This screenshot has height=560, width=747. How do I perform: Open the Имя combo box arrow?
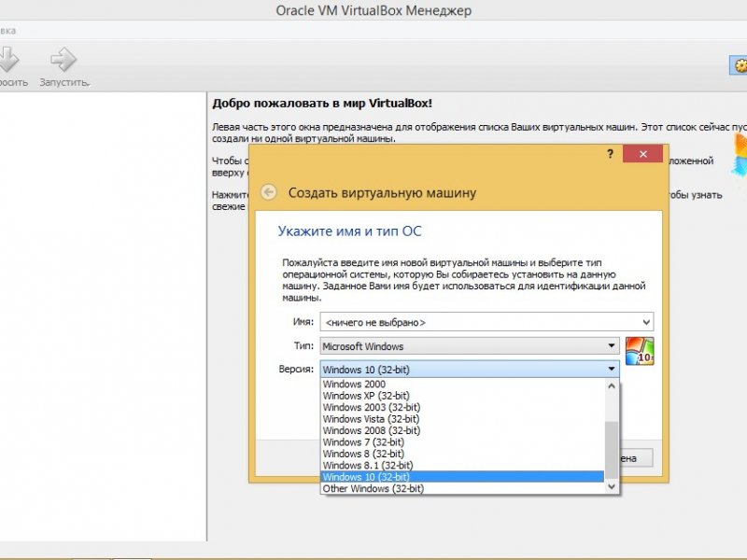(x=646, y=322)
